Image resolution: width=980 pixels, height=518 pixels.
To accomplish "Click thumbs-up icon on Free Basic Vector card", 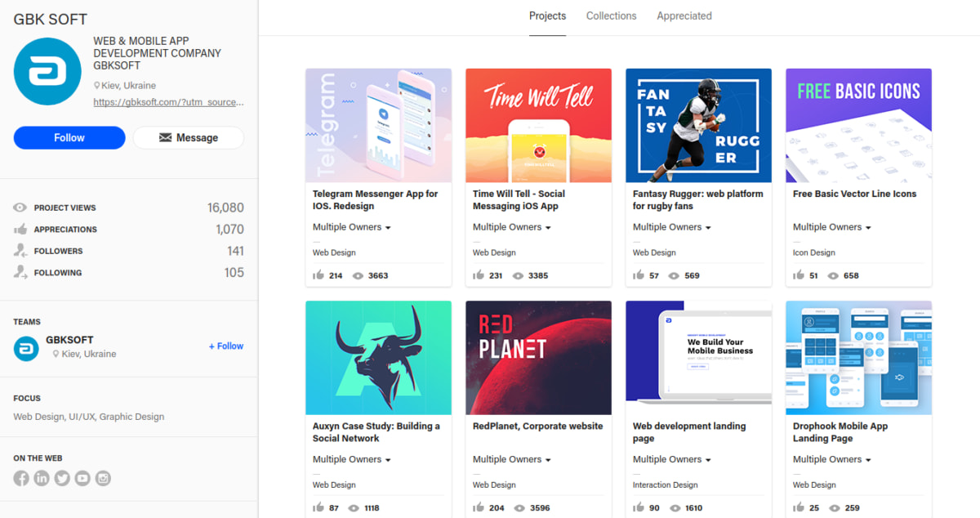I will coord(799,275).
